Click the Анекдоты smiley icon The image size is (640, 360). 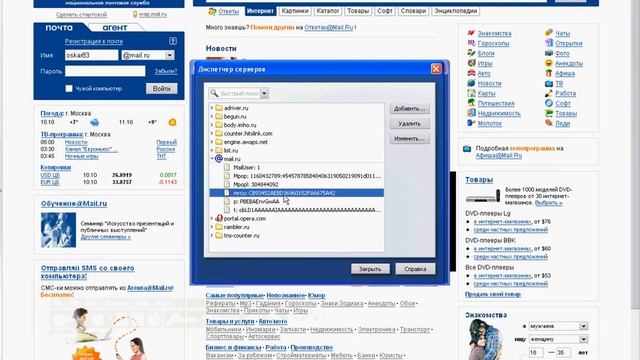[x=549, y=63]
